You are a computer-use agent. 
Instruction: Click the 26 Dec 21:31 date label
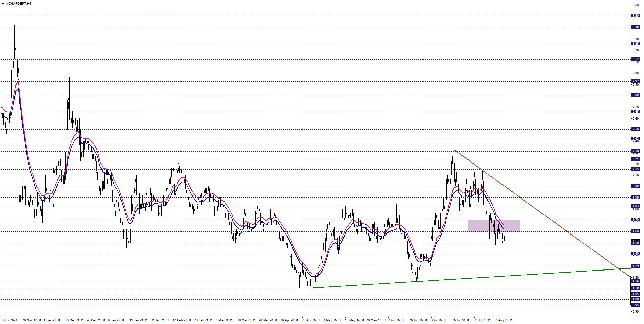[x=96, y=320]
